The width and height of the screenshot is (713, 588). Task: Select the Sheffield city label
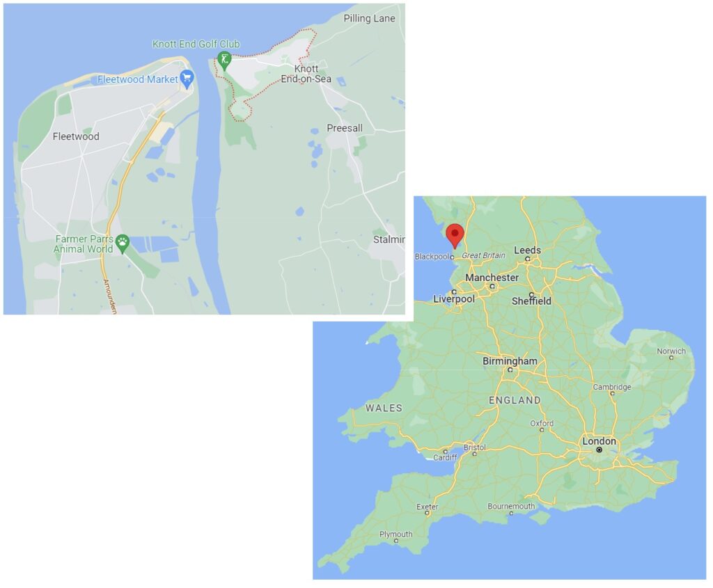pyautogui.click(x=531, y=301)
